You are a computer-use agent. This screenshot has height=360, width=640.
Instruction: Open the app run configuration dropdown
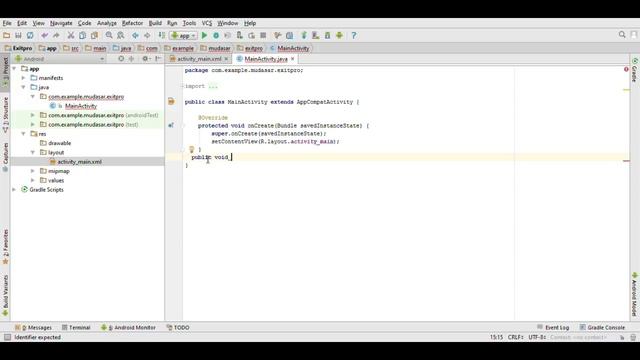click(x=183, y=36)
